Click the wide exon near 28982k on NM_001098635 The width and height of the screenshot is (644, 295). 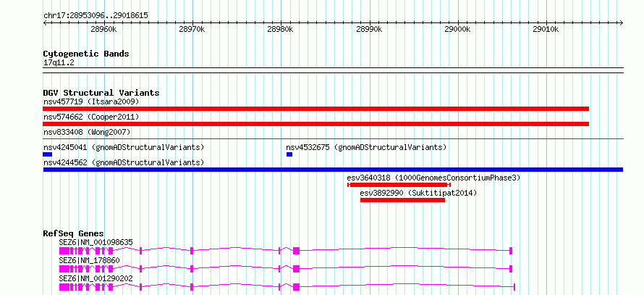coord(296,251)
